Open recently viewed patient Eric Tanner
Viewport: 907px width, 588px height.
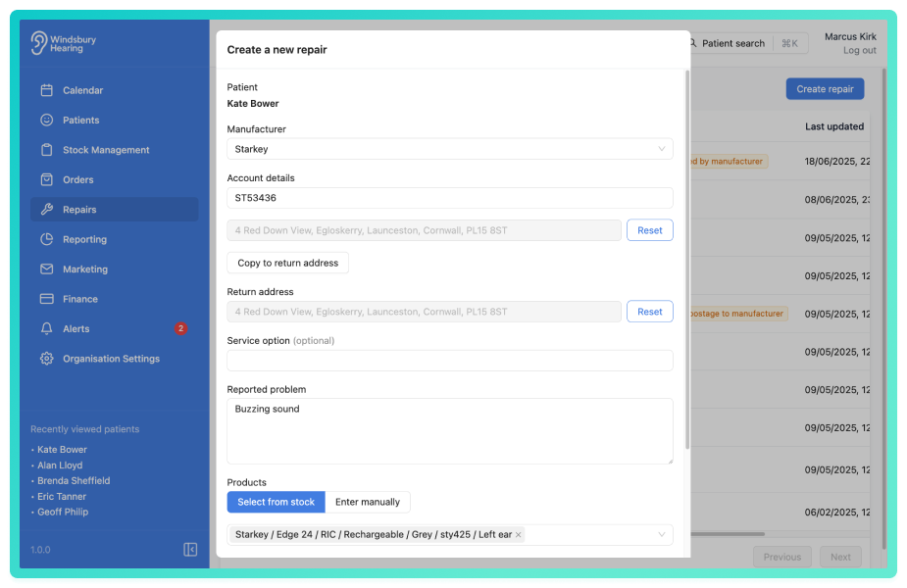pos(62,496)
